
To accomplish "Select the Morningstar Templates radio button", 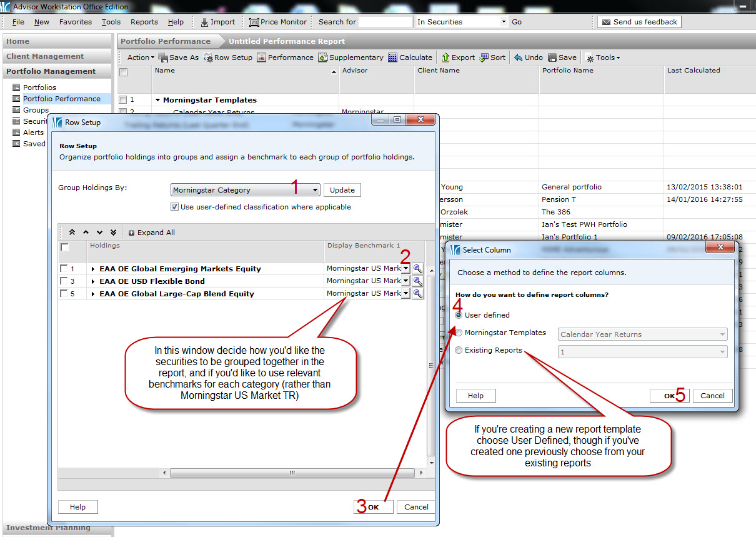I will pyautogui.click(x=459, y=333).
